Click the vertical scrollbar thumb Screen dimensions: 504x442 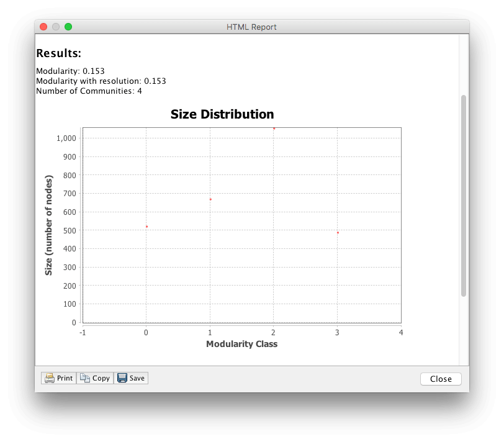(463, 196)
